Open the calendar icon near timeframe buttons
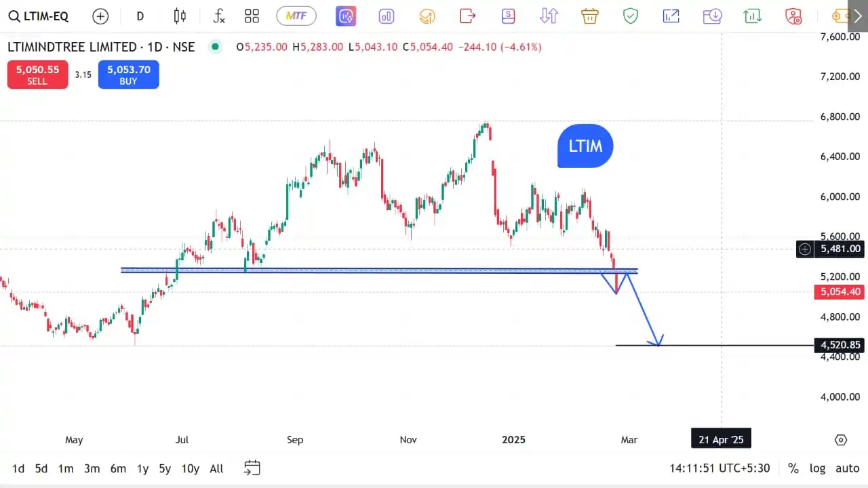The height and width of the screenshot is (488, 868). (x=252, y=468)
